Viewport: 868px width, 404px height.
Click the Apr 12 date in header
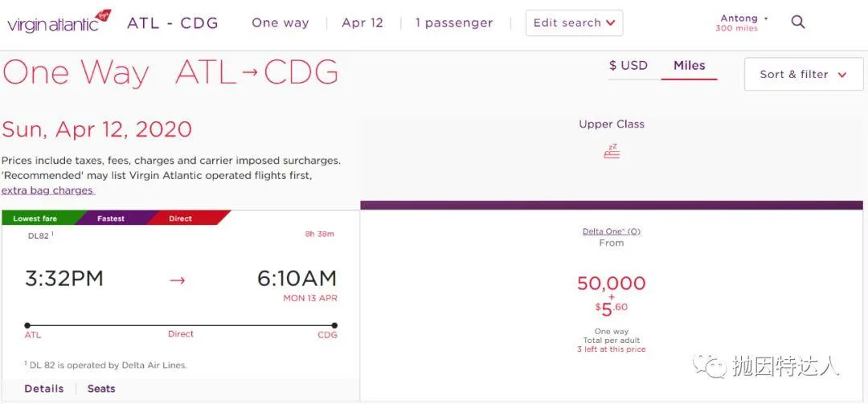(362, 22)
